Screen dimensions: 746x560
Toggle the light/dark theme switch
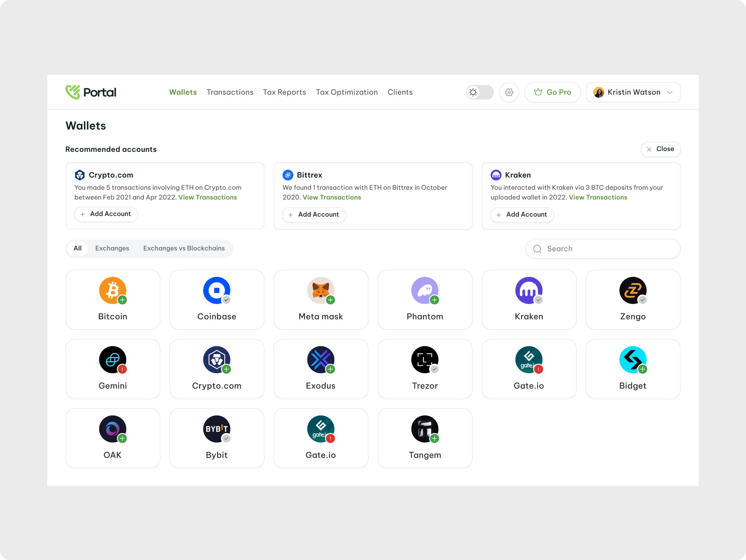click(480, 92)
